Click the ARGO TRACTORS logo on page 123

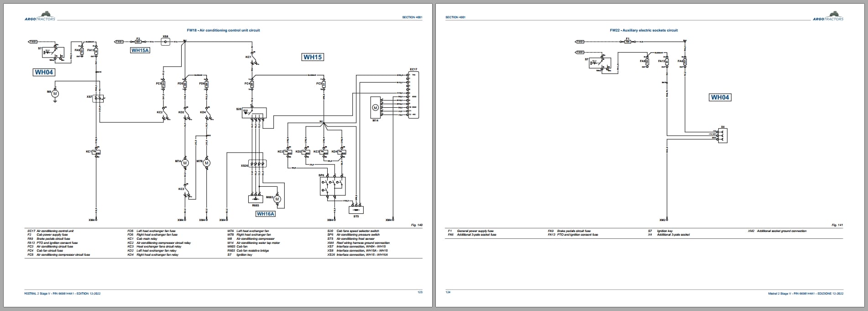pyautogui.click(x=40, y=16)
